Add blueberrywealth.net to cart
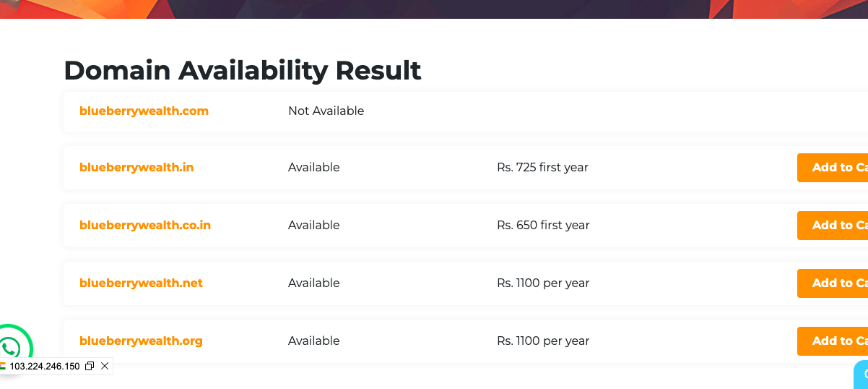The image size is (868, 389). coord(832,283)
